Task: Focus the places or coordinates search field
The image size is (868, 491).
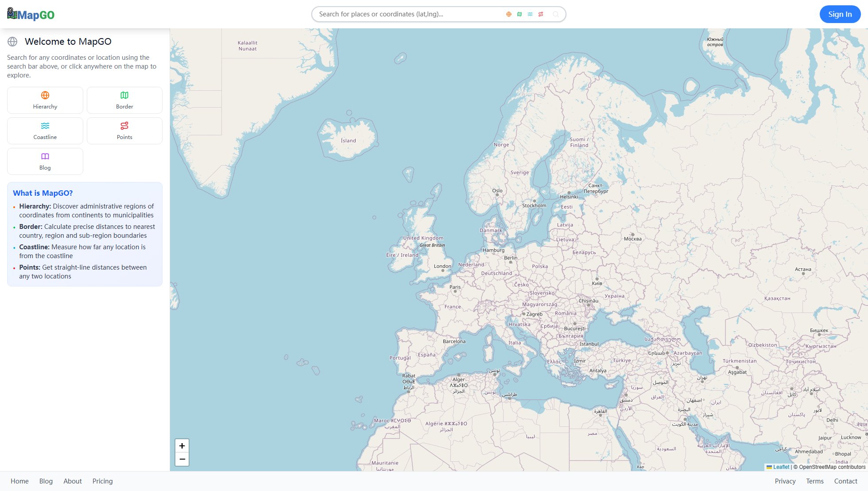Action: 407,14
